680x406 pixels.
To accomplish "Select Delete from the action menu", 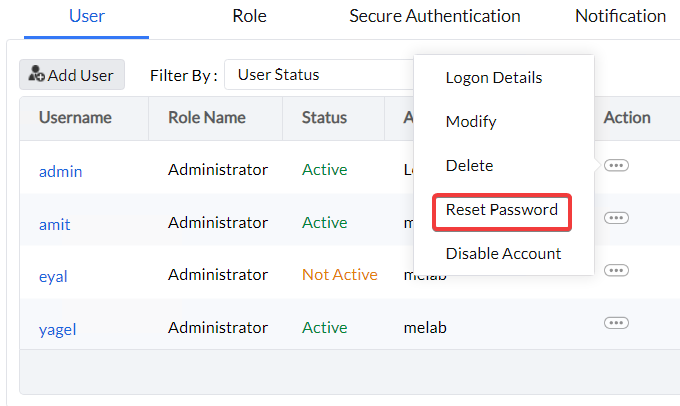I will coord(469,166).
